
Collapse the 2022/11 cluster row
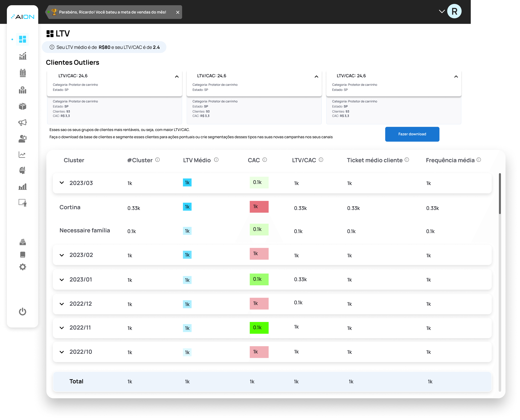tap(62, 327)
